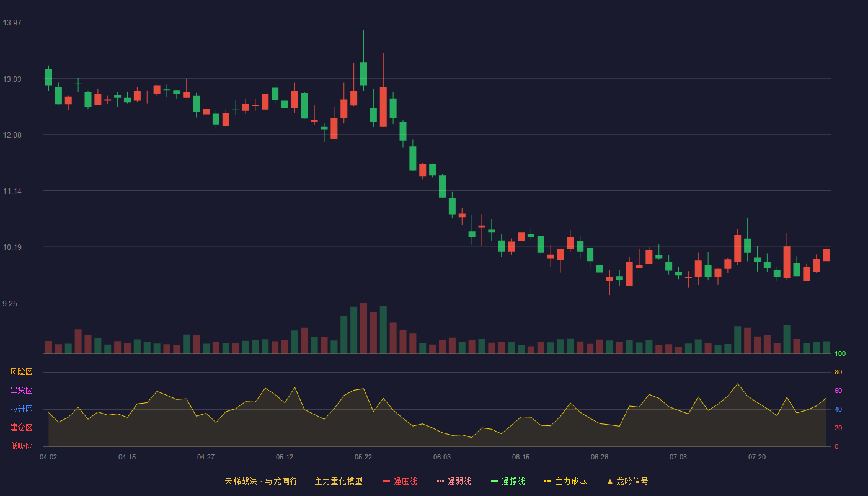Pick the 04-15 date label
Screen dimensions: 868x496
click(127, 457)
